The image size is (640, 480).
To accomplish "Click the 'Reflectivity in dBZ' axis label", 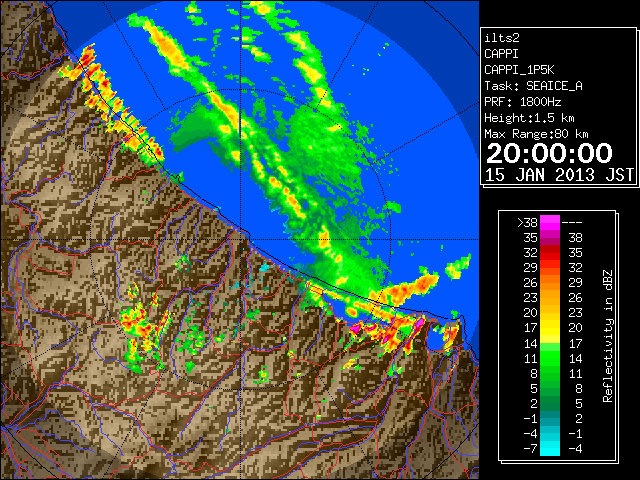I will coord(608,336).
